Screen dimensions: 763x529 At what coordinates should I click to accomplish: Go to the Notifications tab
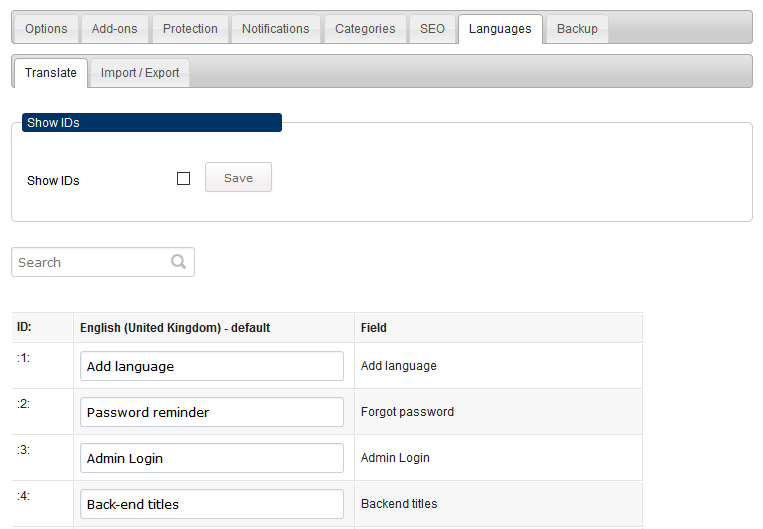pyautogui.click(x=275, y=29)
